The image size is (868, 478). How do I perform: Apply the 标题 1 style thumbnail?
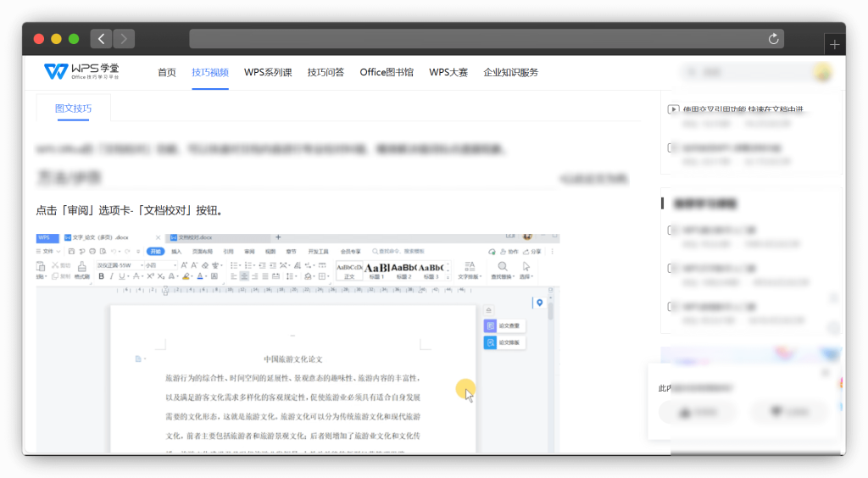376,270
